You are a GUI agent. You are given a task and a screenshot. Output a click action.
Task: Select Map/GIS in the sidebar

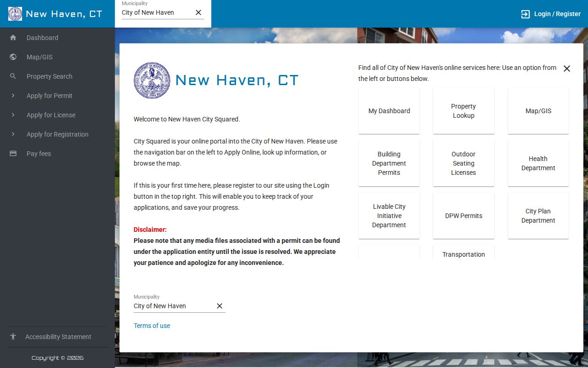tap(57, 57)
